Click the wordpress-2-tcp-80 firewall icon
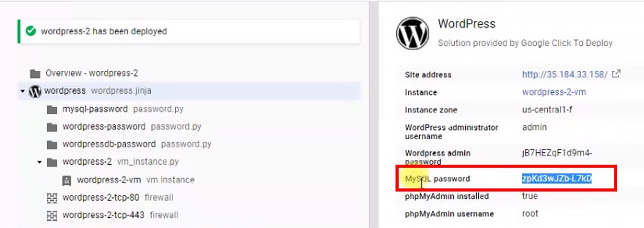Screen dimensions: 644x228 (52, 197)
